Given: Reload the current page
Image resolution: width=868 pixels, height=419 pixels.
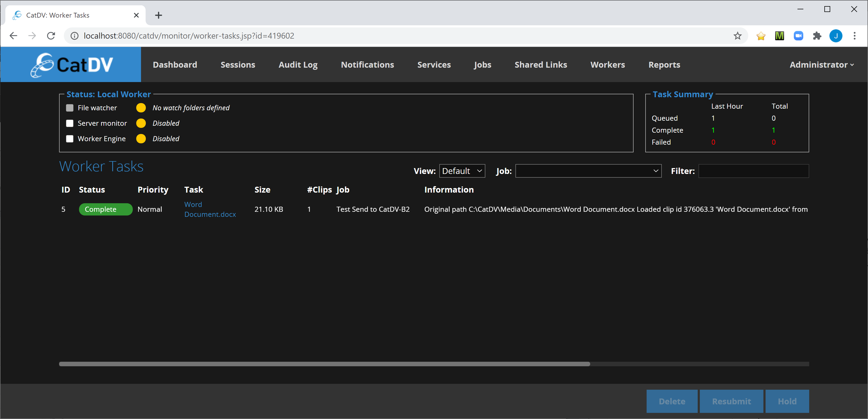Looking at the screenshot, I should point(51,36).
